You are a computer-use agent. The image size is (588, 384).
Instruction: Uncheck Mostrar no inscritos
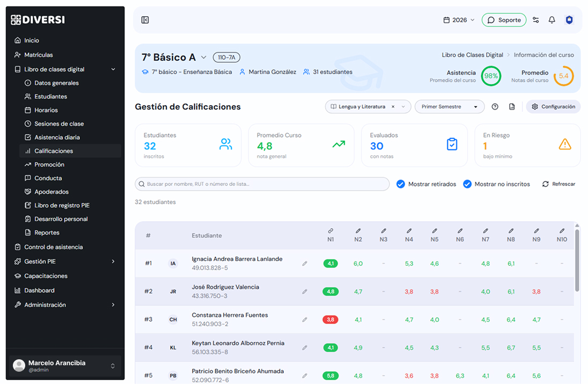467,184
